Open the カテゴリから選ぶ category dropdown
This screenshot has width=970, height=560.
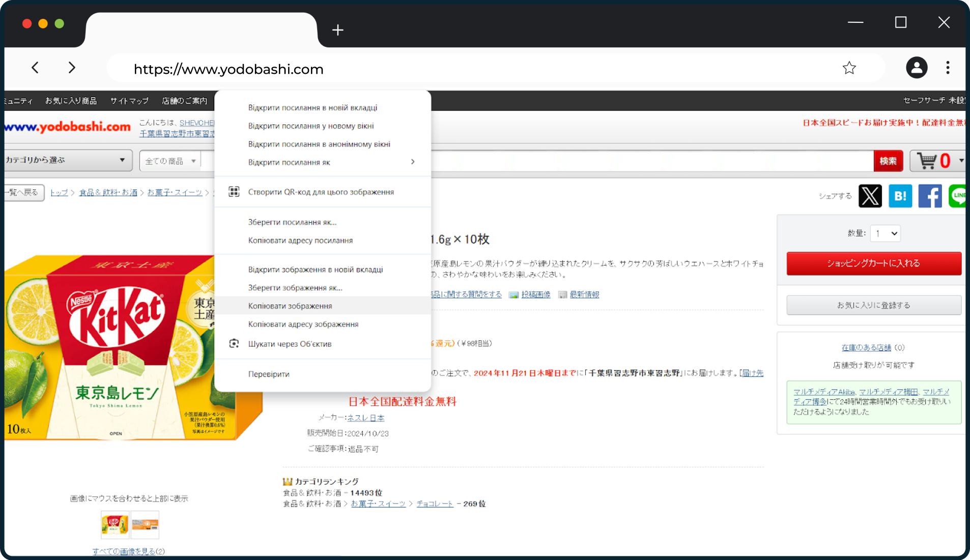(x=67, y=160)
